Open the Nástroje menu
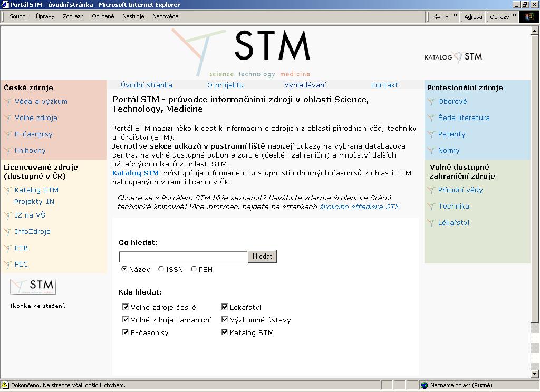The width and height of the screenshot is (540, 392). (133, 16)
